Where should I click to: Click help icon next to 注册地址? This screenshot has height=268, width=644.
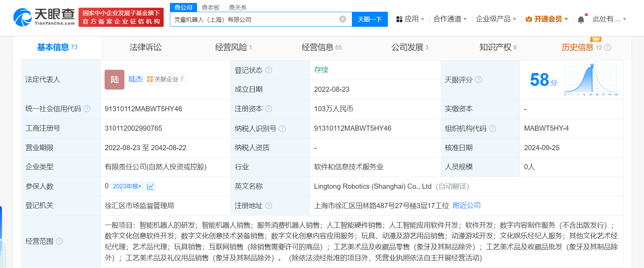(269, 206)
